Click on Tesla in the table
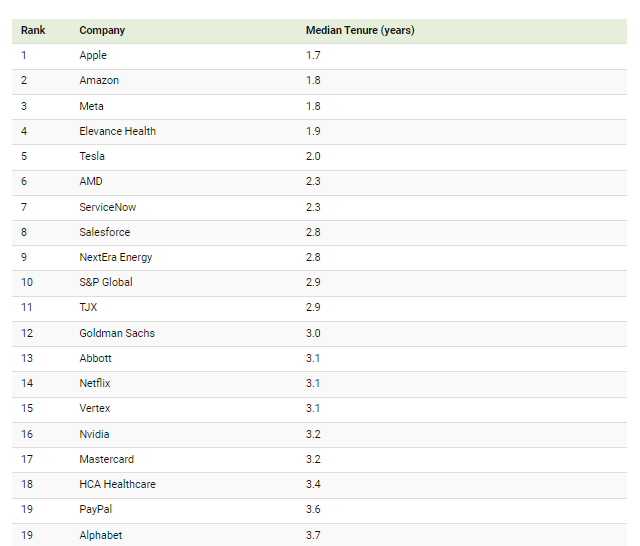Image resolution: width=640 pixels, height=546 pixels. click(92, 156)
